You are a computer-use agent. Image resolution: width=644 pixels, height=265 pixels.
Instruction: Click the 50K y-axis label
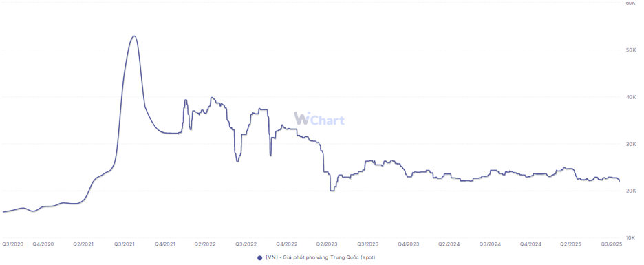pos(630,50)
